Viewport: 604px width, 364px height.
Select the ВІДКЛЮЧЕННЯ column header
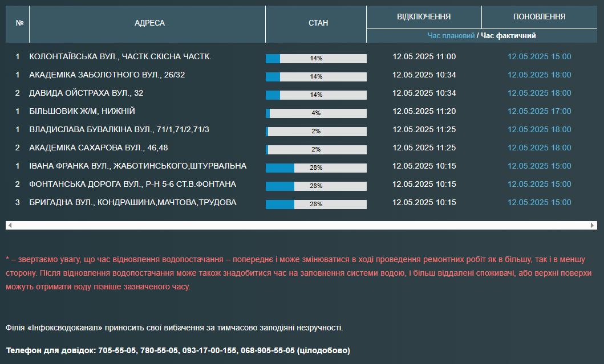(x=424, y=17)
